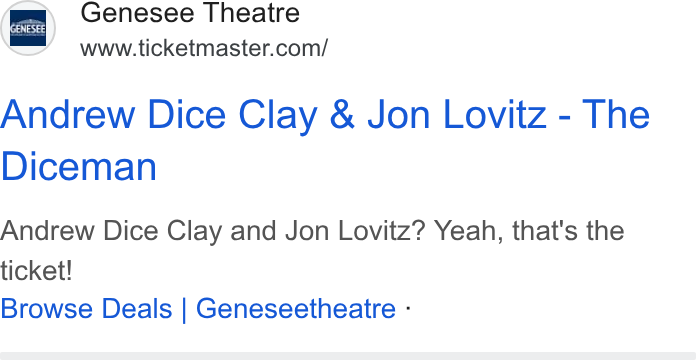The height and width of the screenshot is (360, 696).
Task: Open the Andrew Dice Clay & Jon Lovitz headline
Action: click(x=325, y=140)
